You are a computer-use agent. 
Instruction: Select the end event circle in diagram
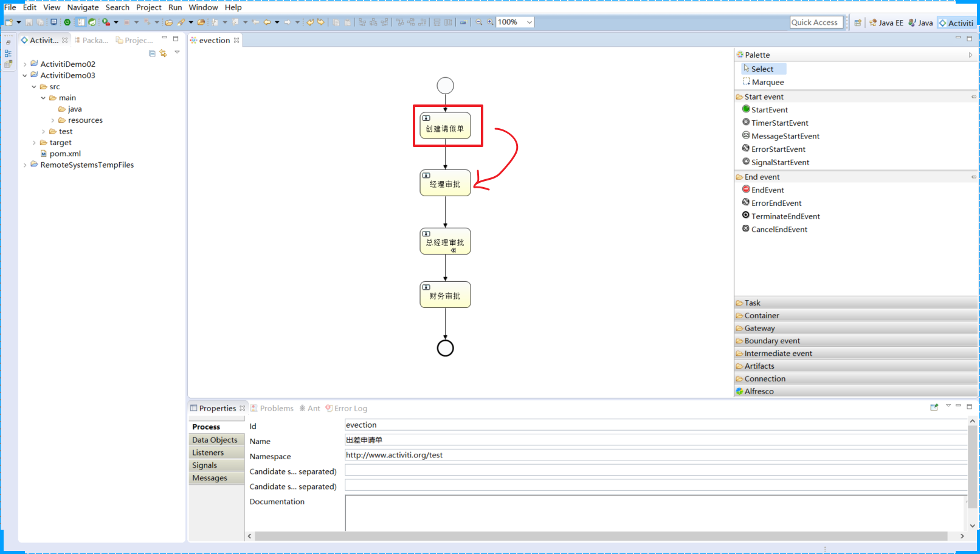click(x=445, y=348)
